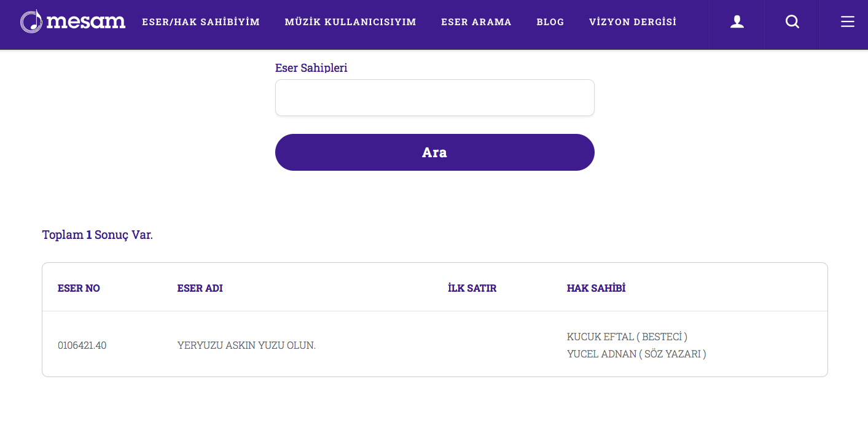This screenshot has height=425, width=868.
Task: Click the magnifying glass search icon
Action: [x=792, y=22]
